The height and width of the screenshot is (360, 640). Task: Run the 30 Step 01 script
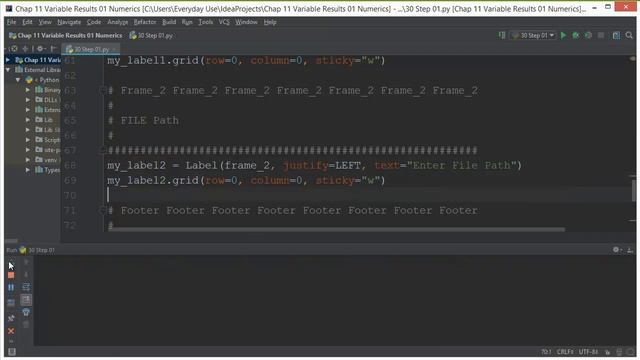(563, 36)
